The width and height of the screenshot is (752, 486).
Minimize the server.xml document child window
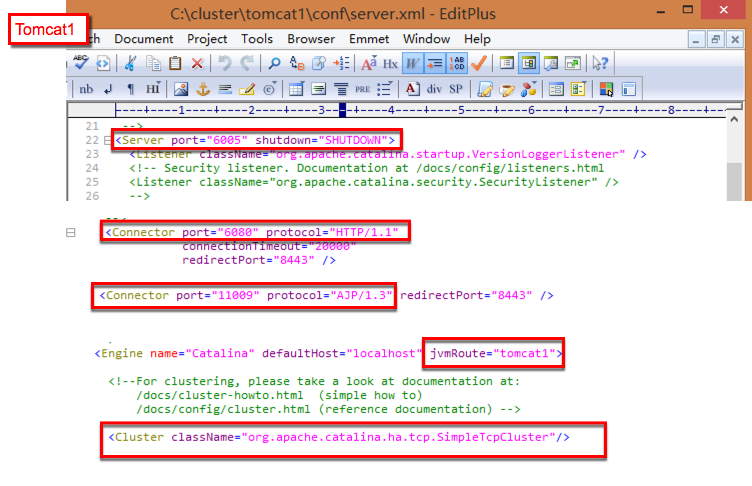click(x=696, y=39)
